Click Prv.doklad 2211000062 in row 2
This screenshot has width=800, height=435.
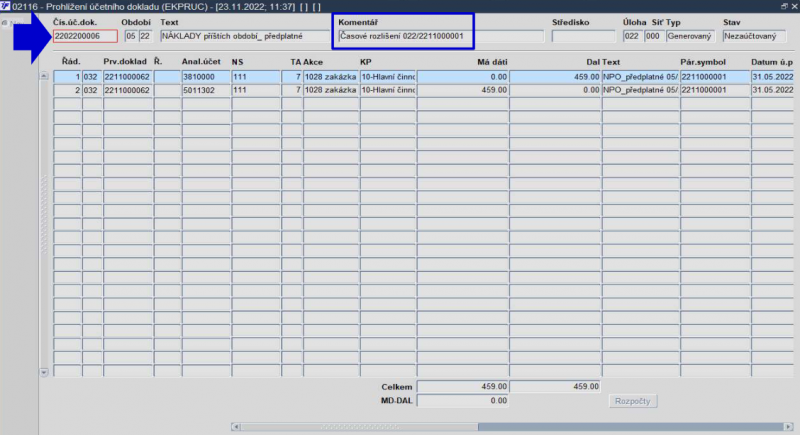tap(128, 90)
